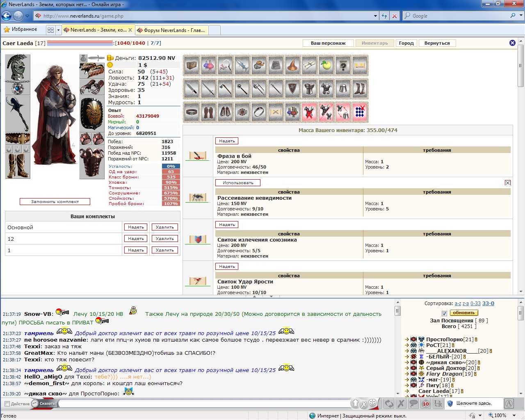
Task: Expand the Quick Tabs dropdown arrow
Action: click(58, 30)
